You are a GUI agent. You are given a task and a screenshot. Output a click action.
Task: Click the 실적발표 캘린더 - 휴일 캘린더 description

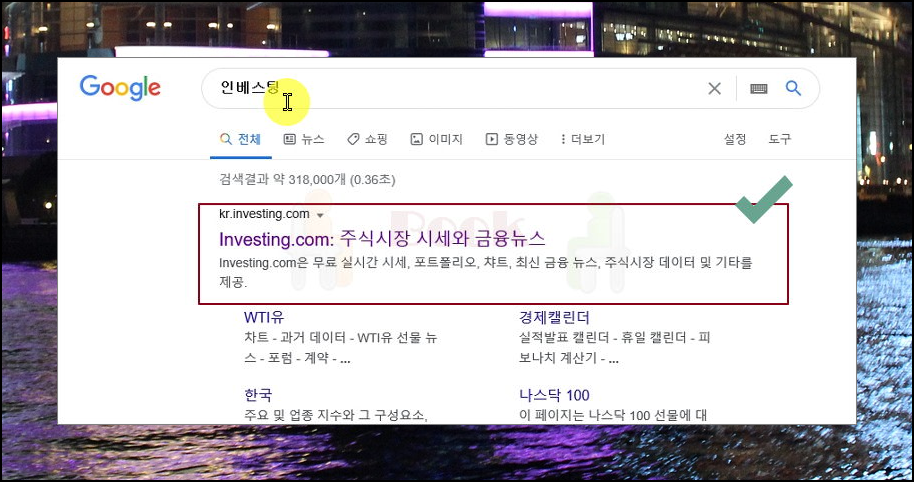(x=614, y=348)
